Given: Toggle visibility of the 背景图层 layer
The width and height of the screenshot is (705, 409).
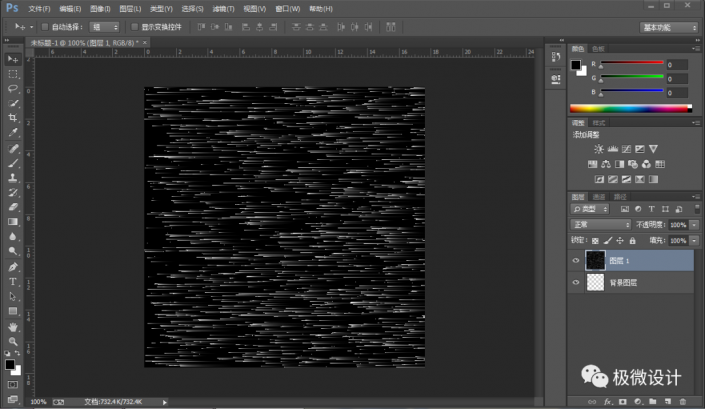Looking at the screenshot, I should (574, 283).
